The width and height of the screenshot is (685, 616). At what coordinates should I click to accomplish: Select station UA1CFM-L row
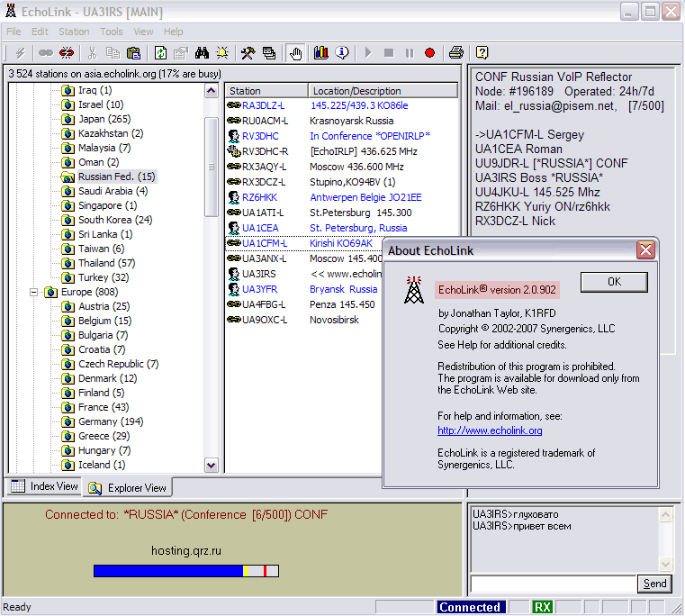tap(304, 243)
